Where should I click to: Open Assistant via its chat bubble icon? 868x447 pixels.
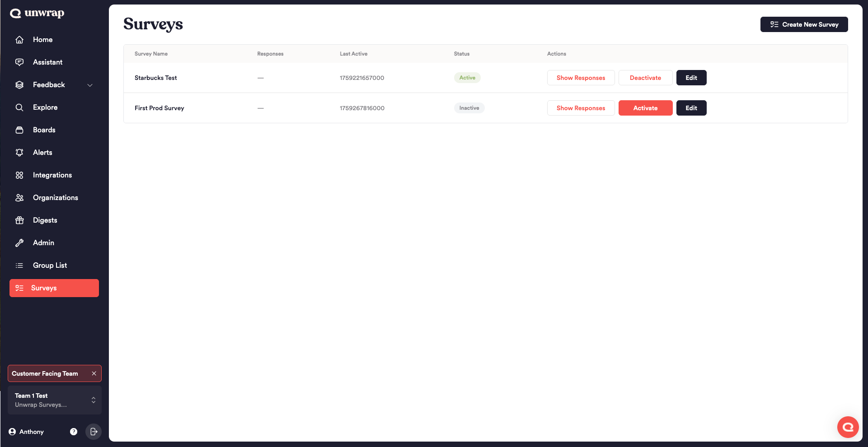click(x=19, y=62)
